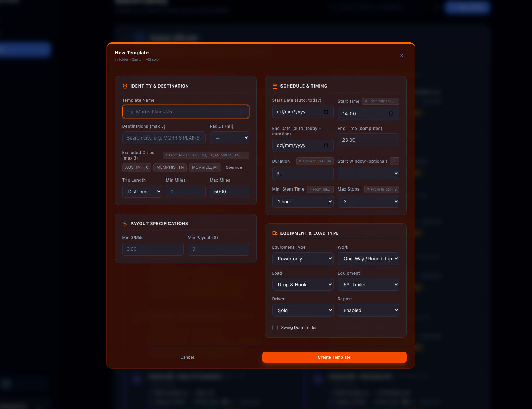
Task: Click the Create Template button
Action: [334, 357]
